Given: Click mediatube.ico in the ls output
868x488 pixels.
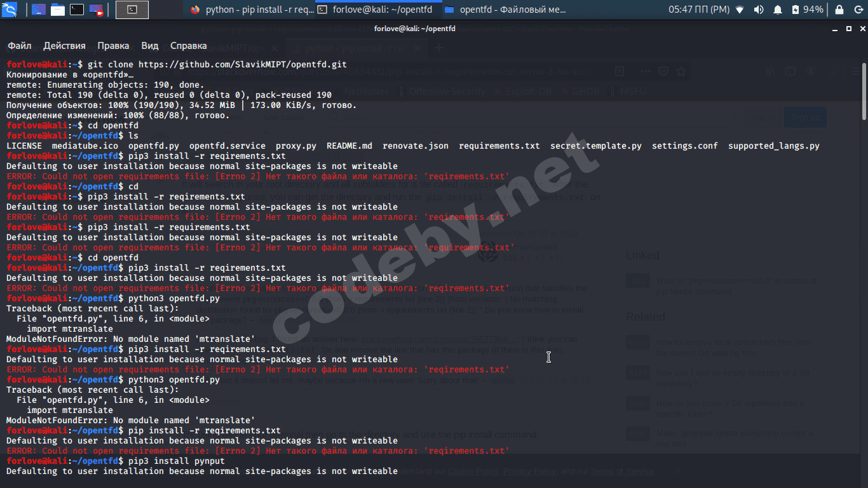Looking at the screenshot, I should [x=85, y=146].
